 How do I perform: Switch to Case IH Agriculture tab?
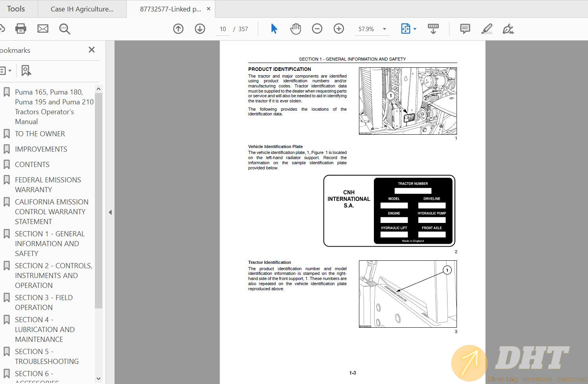pos(82,9)
